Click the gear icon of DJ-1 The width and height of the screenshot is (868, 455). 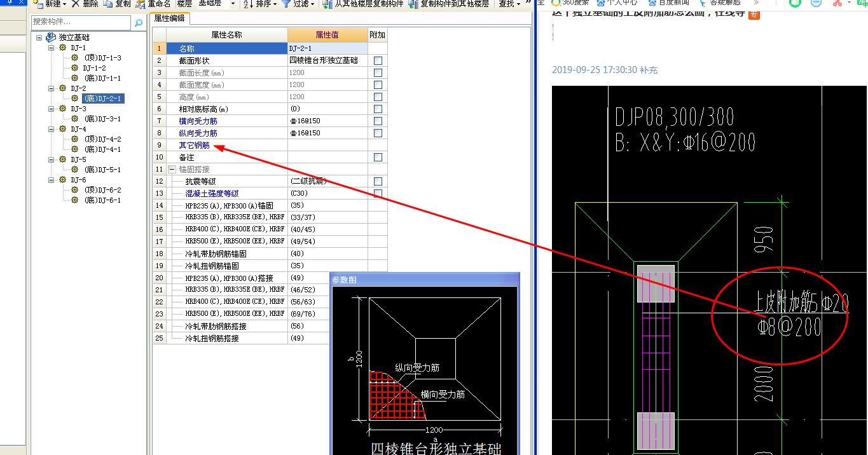(62, 48)
